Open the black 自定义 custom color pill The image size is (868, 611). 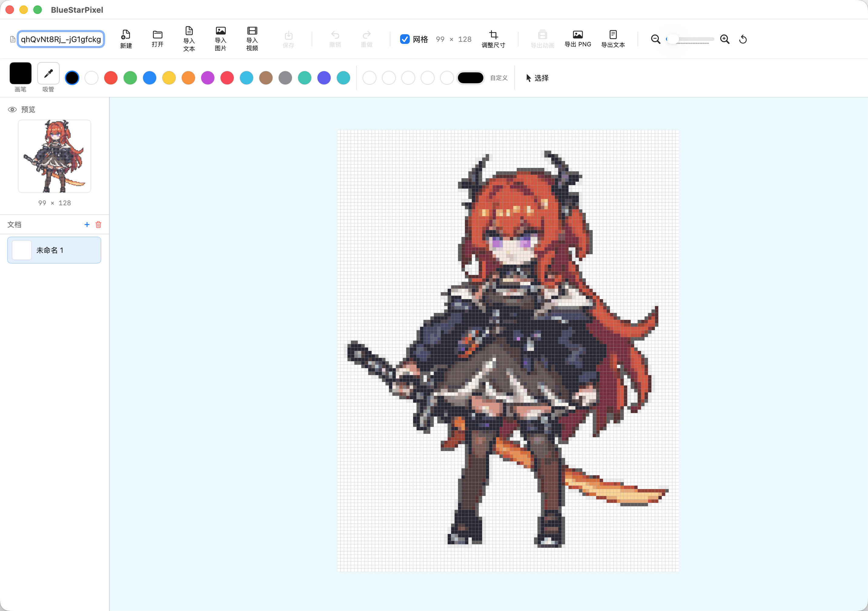point(470,78)
